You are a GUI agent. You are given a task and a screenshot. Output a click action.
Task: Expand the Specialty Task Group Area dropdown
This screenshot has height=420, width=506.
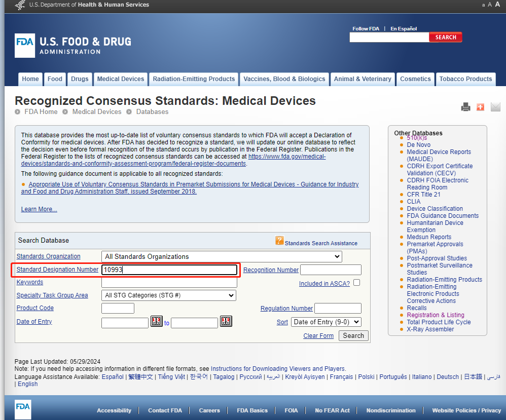(169, 295)
